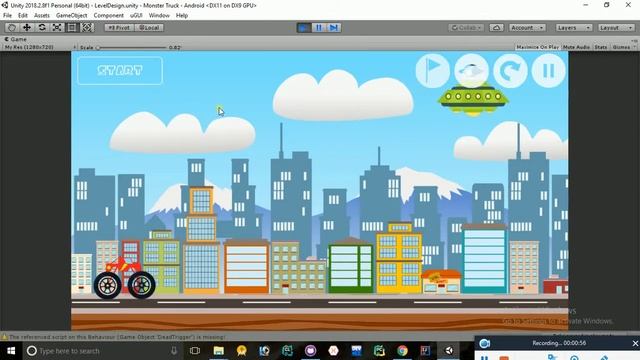
Task: Select the Game view tab
Action: tap(16, 39)
